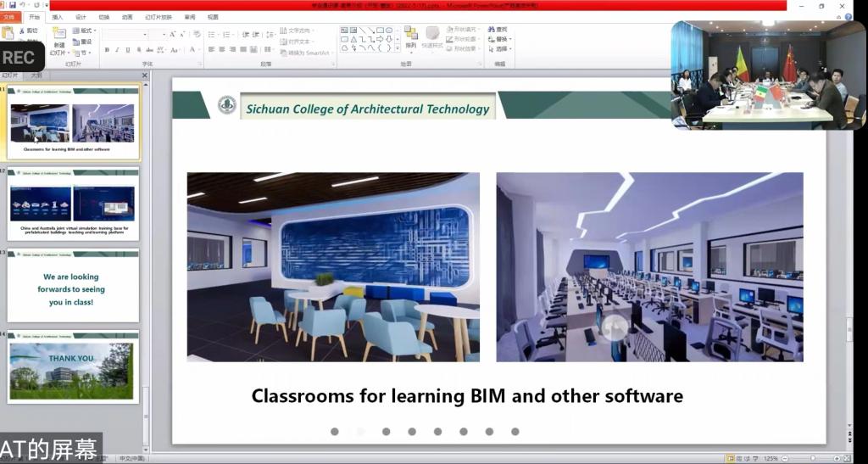868x464 pixels.
Task: Adjust the zoom slider handle
Action: coord(813,458)
